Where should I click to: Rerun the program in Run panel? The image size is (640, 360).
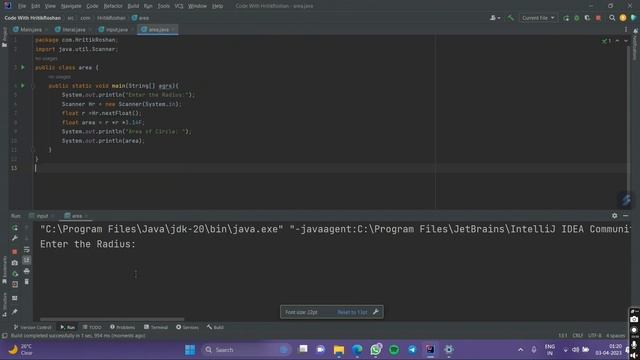(x=15, y=228)
